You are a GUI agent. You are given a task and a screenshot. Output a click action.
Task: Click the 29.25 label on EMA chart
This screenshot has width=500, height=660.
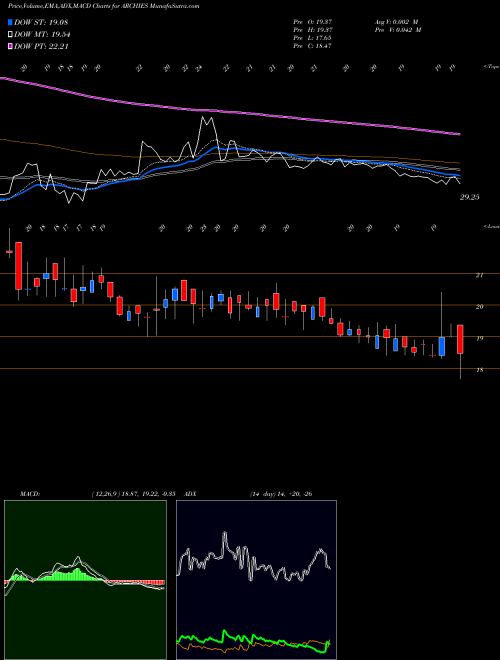(x=470, y=197)
